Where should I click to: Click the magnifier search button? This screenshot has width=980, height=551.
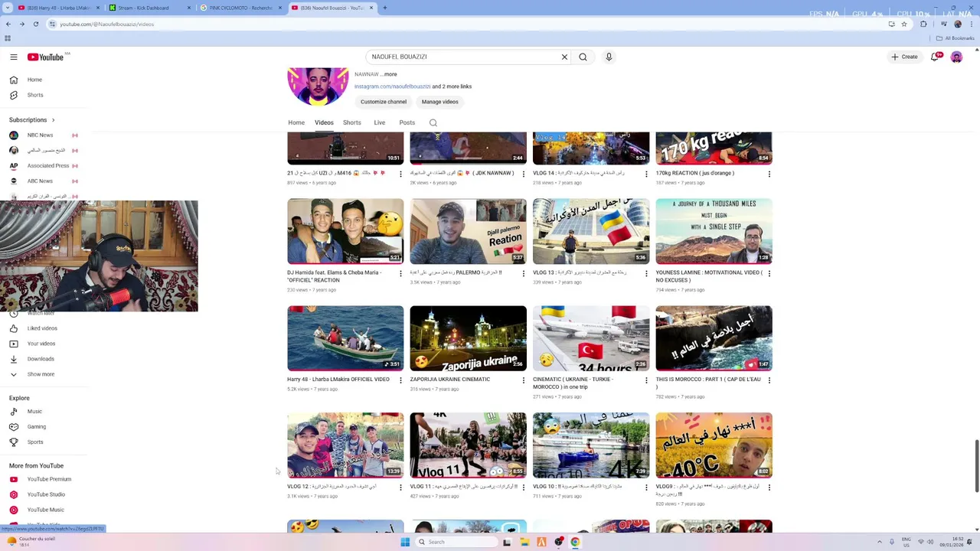pyautogui.click(x=583, y=57)
